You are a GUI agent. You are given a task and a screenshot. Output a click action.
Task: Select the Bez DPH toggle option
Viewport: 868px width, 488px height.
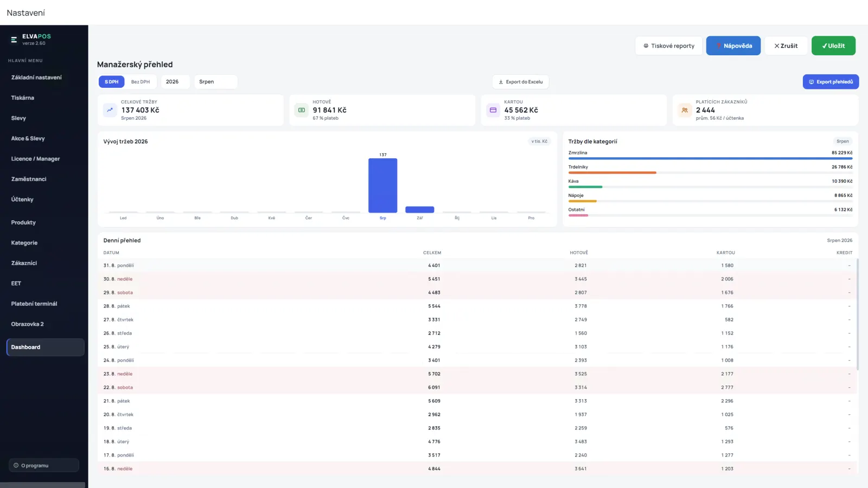click(141, 82)
